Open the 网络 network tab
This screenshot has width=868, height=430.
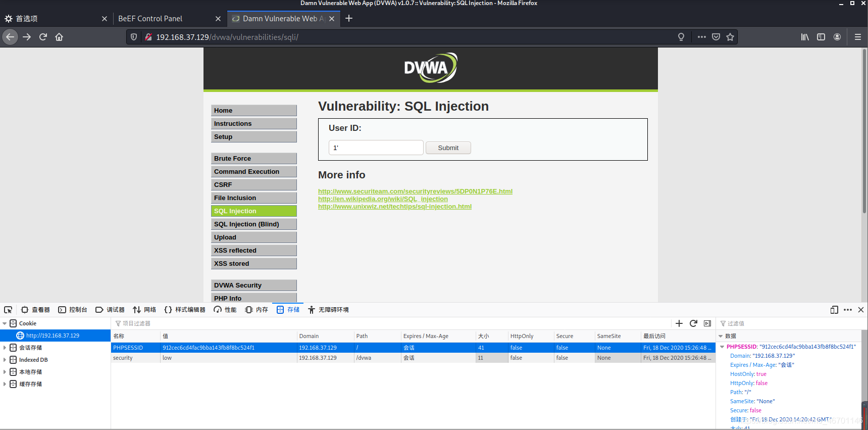tap(144, 310)
